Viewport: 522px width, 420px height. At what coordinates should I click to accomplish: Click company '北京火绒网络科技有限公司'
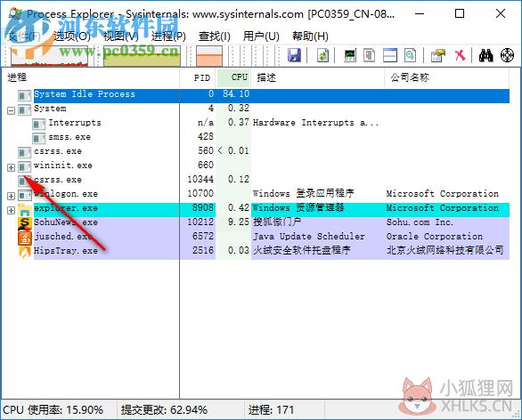445,250
